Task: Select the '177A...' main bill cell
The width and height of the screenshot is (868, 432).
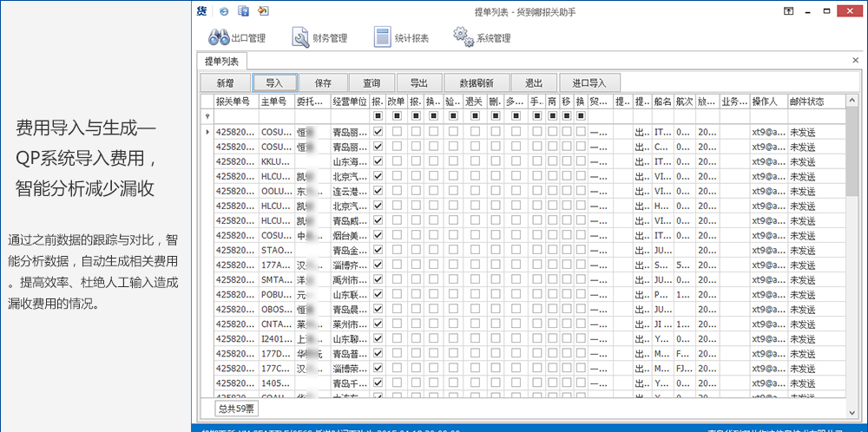Action: click(x=277, y=265)
